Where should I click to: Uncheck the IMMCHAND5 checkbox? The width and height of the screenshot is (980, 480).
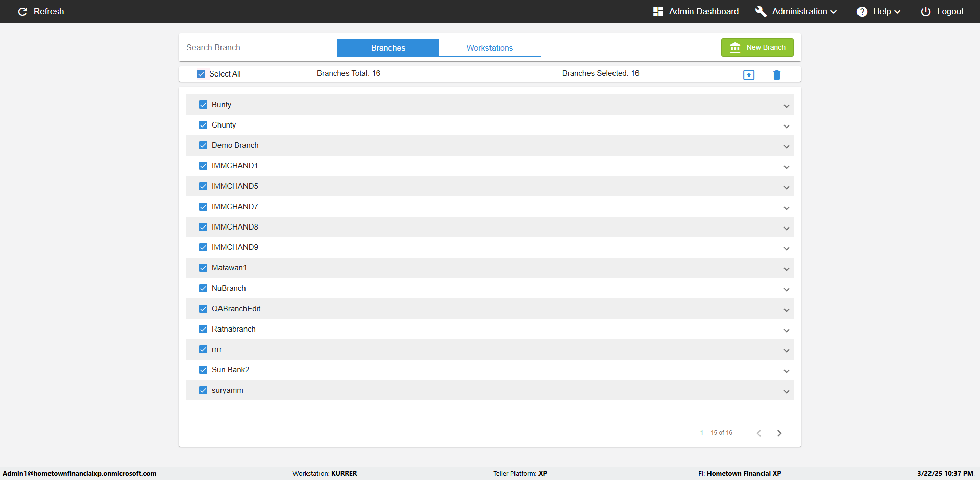click(203, 186)
